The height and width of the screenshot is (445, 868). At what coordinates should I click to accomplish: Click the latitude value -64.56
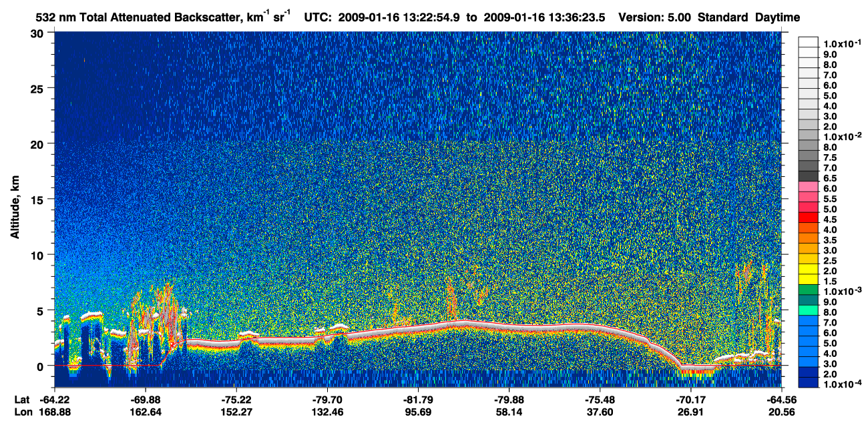coord(781,400)
